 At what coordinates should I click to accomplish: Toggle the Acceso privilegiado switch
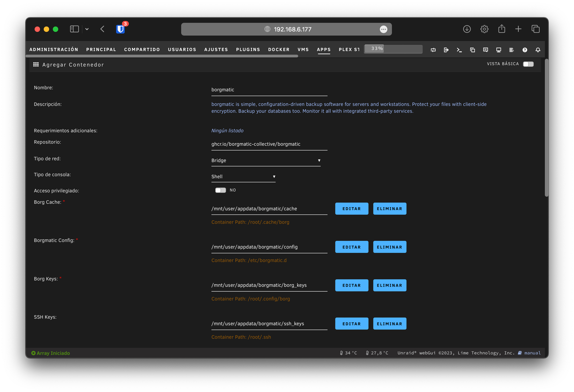[x=220, y=190]
